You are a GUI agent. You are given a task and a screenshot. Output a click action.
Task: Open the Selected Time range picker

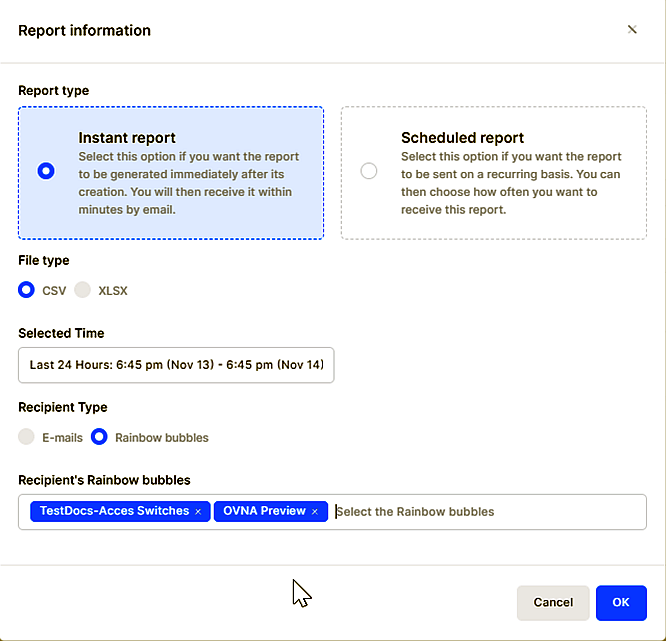click(176, 365)
